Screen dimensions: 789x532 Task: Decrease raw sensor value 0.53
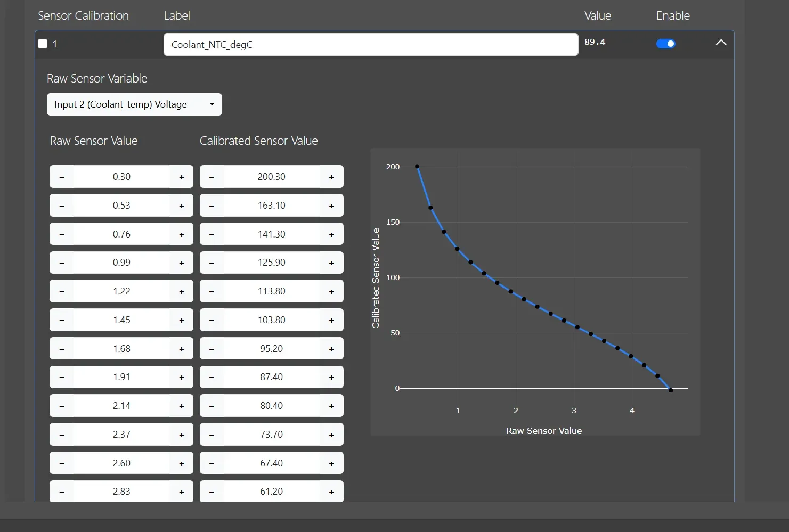[x=62, y=206]
